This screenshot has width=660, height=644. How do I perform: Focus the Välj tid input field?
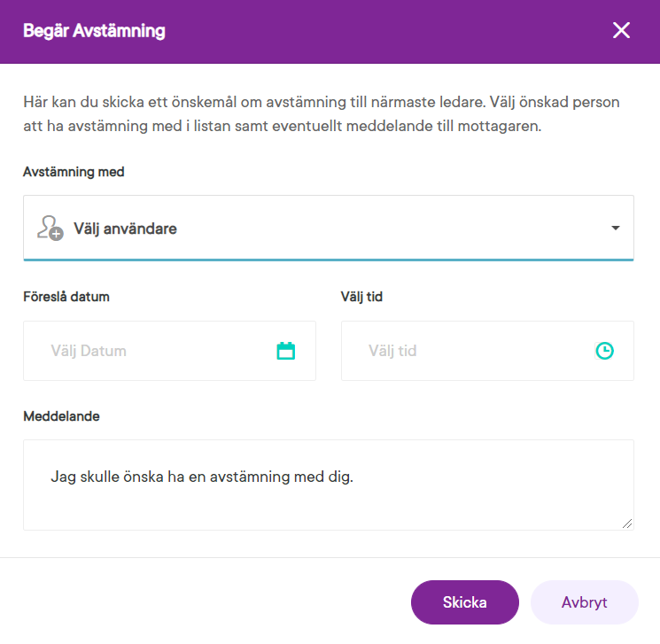[x=470, y=351]
